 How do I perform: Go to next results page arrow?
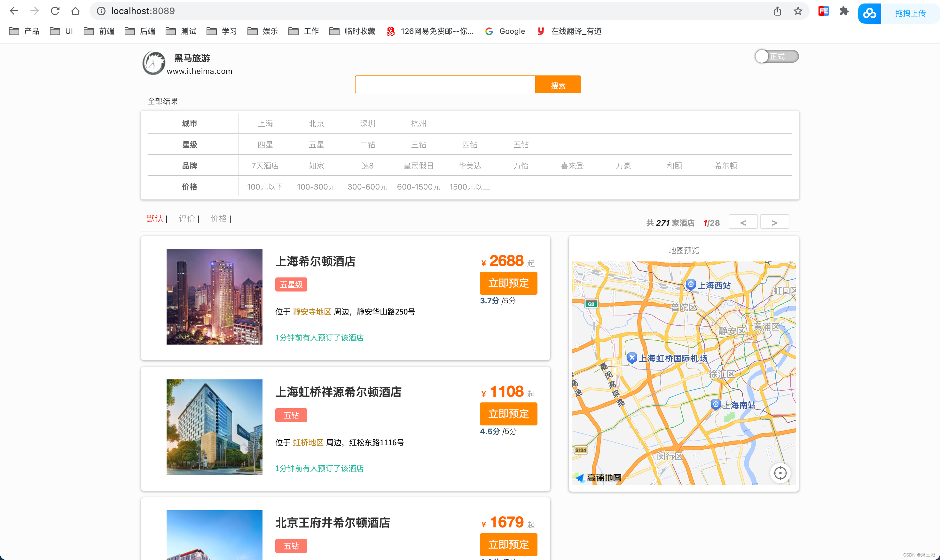pyautogui.click(x=774, y=222)
